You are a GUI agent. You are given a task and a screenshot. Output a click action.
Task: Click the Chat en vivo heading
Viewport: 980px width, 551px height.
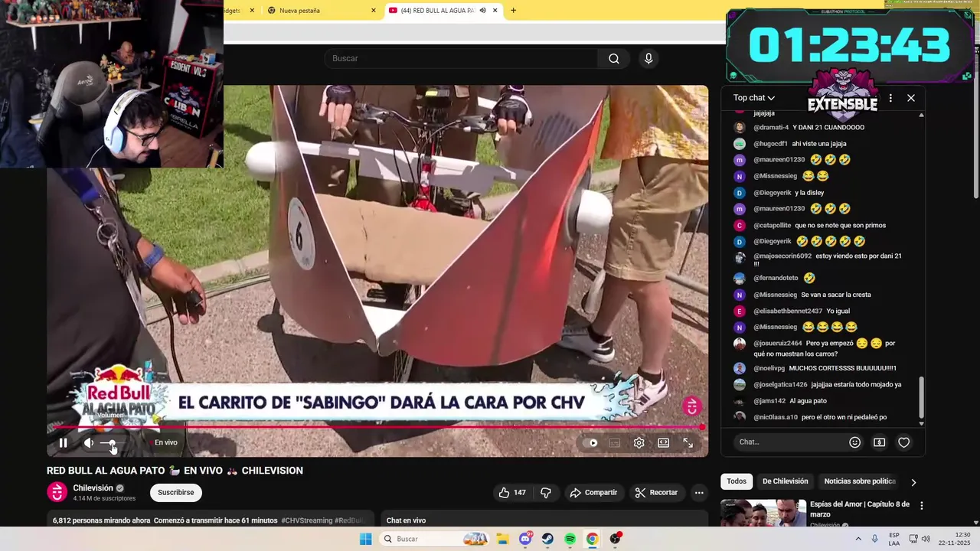tap(406, 520)
